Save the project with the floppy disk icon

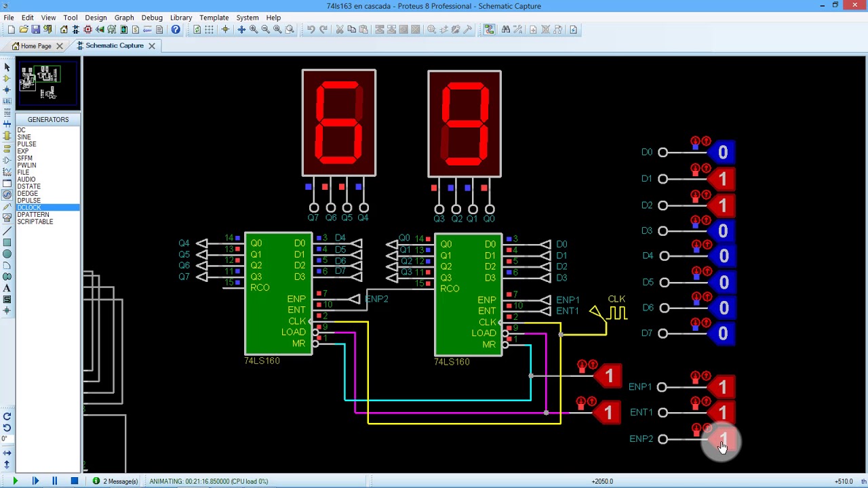coord(36,30)
